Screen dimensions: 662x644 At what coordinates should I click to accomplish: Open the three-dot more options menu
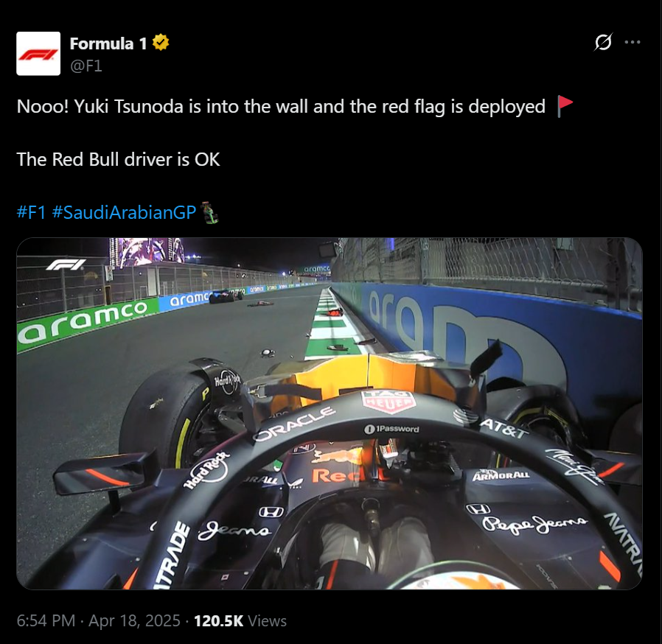click(633, 42)
